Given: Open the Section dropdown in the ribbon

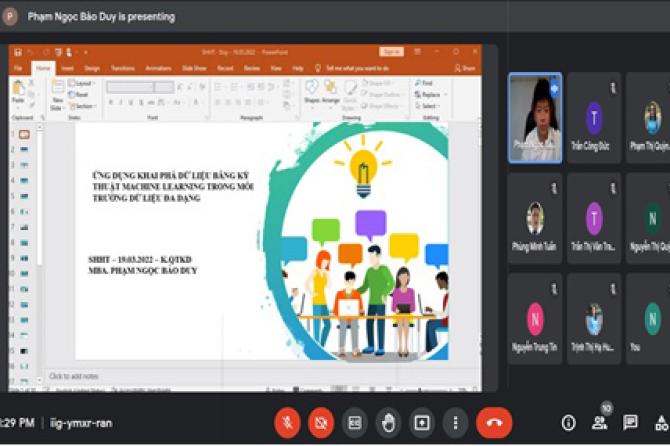Looking at the screenshot, I should pyautogui.click(x=84, y=105).
